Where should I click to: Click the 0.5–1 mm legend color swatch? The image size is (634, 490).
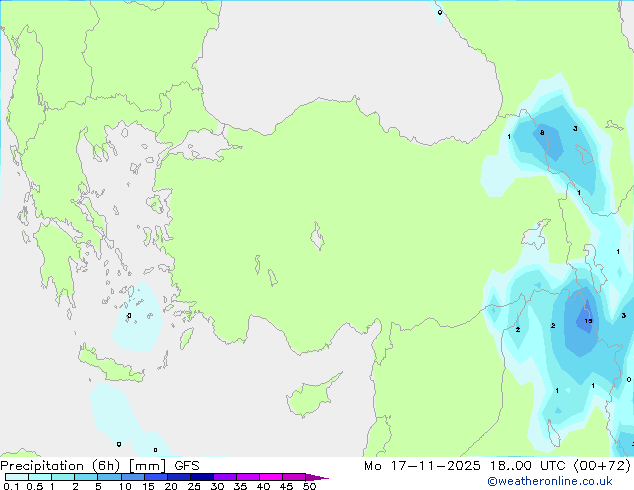[40, 477]
